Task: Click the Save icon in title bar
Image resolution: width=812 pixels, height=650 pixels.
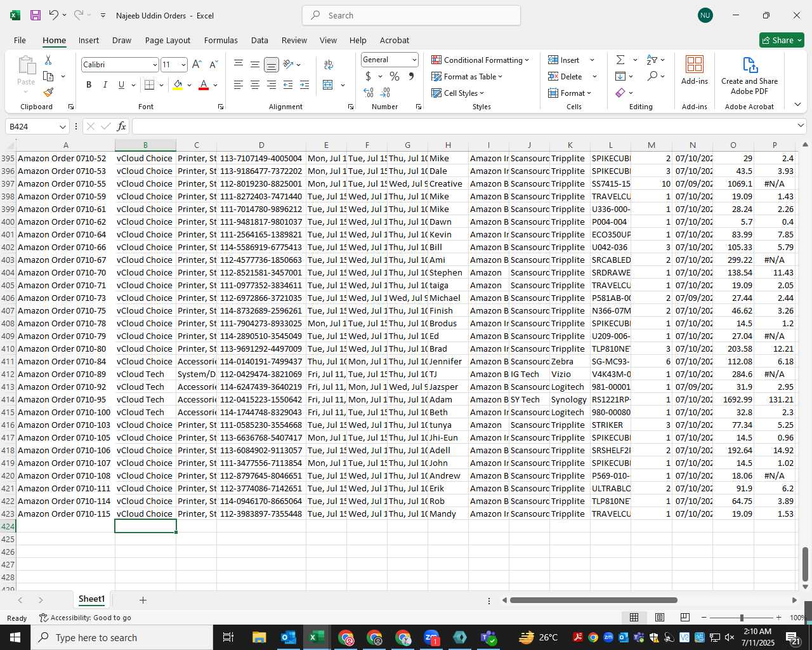Action: (36, 15)
